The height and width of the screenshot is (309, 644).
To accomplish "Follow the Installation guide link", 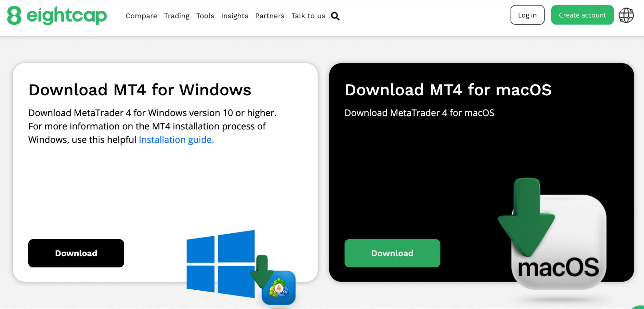I will point(176,140).
